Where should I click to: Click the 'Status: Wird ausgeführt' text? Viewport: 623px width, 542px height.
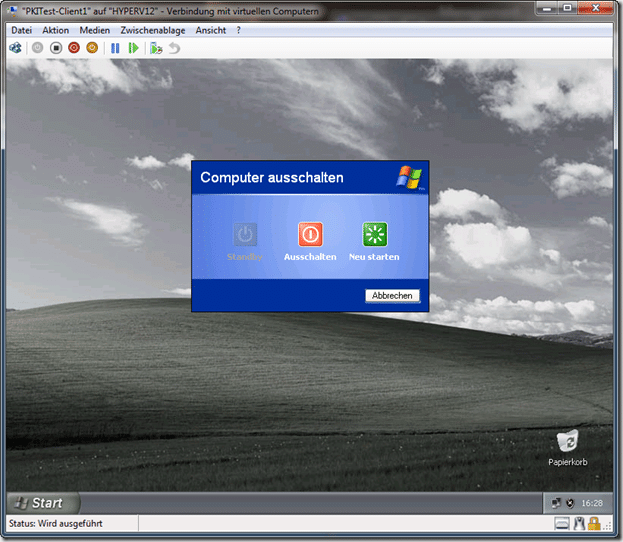pos(56,524)
